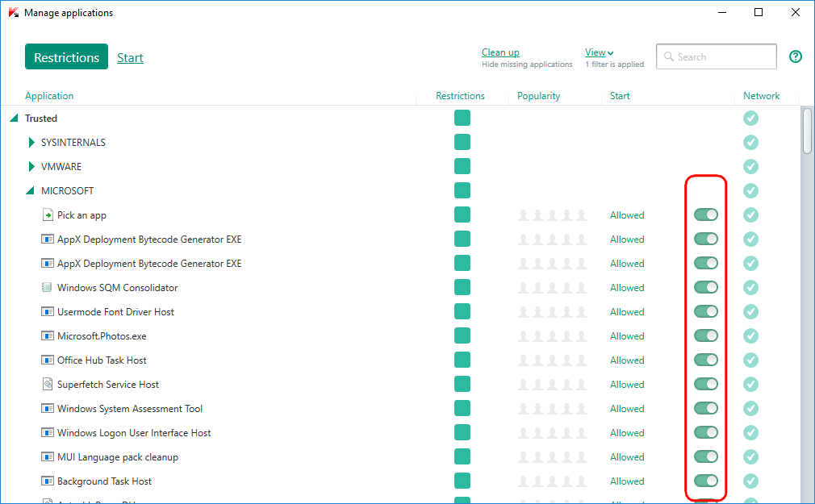This screenshot has width=815, height=504.
Task: Click Microsoft.Photos.exe restrictions square
Action: 462,335
